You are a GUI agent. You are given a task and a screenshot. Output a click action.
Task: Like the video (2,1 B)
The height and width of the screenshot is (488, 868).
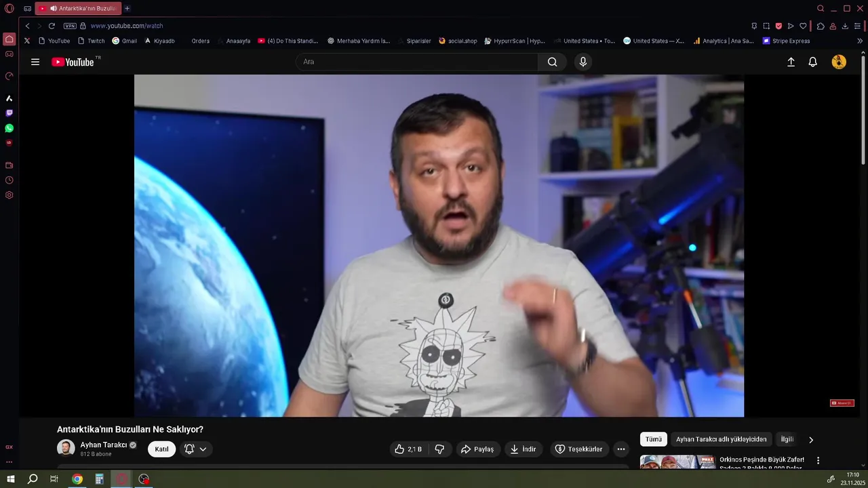tap(408, 449)
